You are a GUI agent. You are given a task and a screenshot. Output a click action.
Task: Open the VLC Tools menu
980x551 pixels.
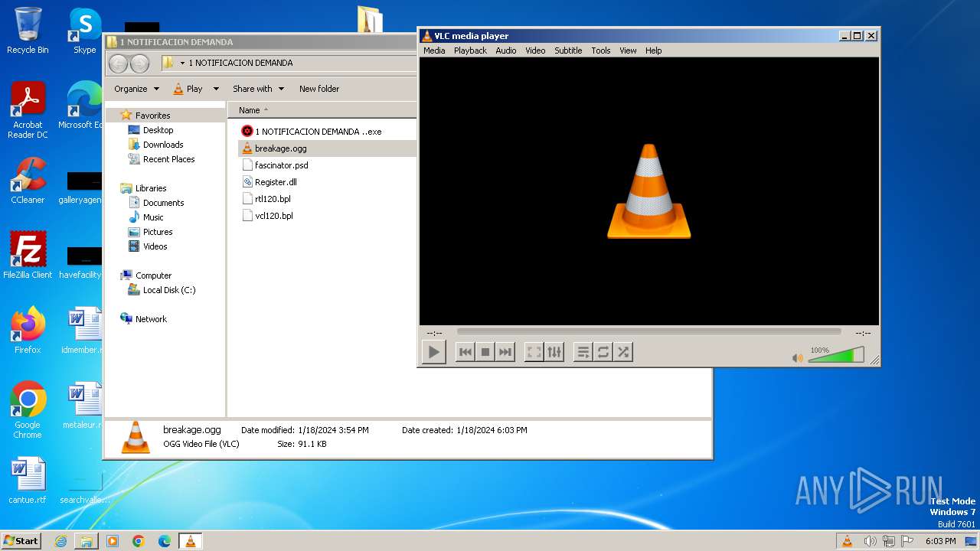click(601, 51)
